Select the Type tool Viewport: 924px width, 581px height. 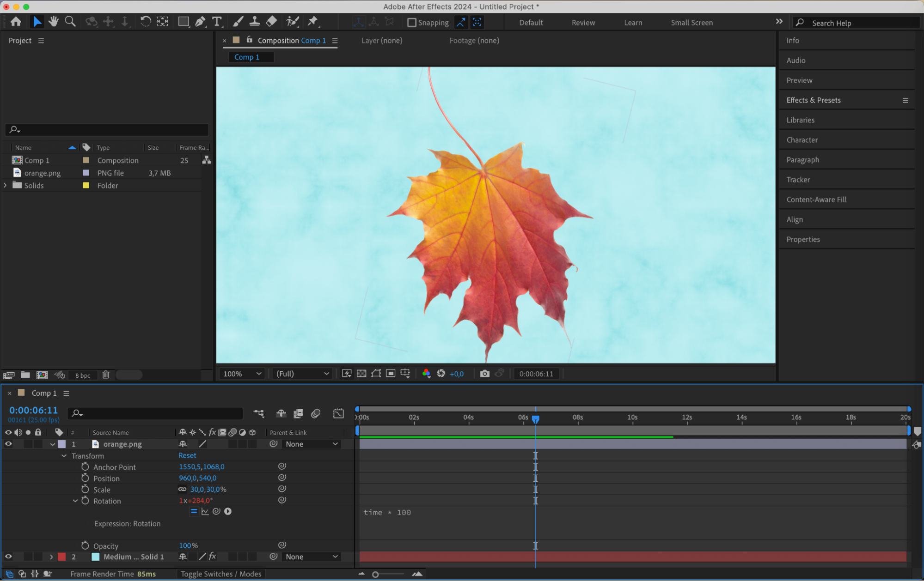(217, 21)
